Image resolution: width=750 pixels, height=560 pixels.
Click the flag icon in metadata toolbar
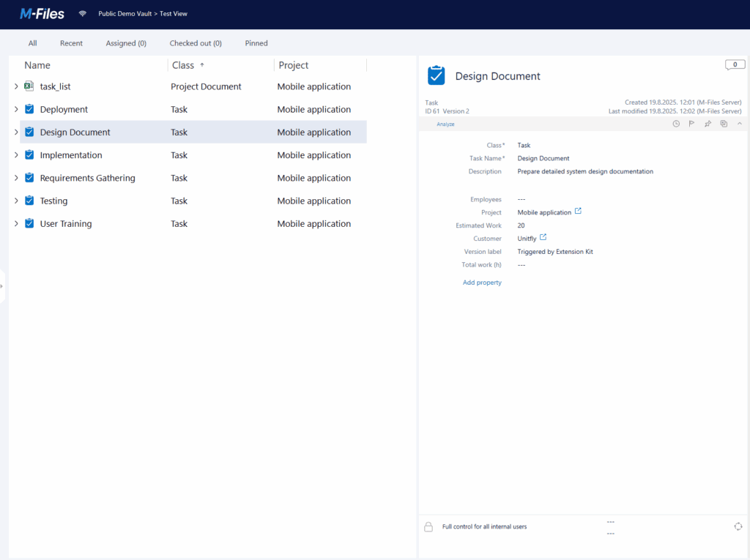(x=691, y=124)
